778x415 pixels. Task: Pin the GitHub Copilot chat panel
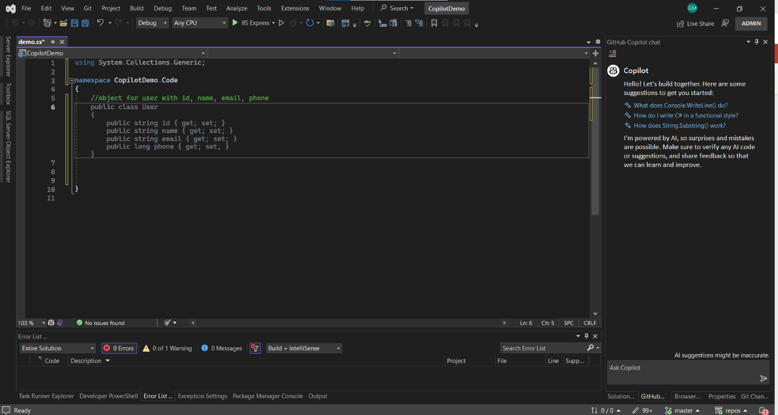click(757, 42)
